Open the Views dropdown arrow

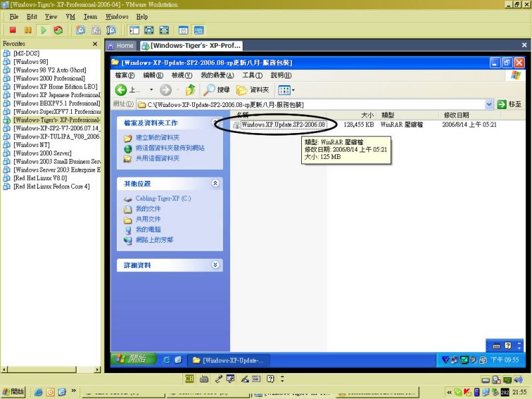293,90
